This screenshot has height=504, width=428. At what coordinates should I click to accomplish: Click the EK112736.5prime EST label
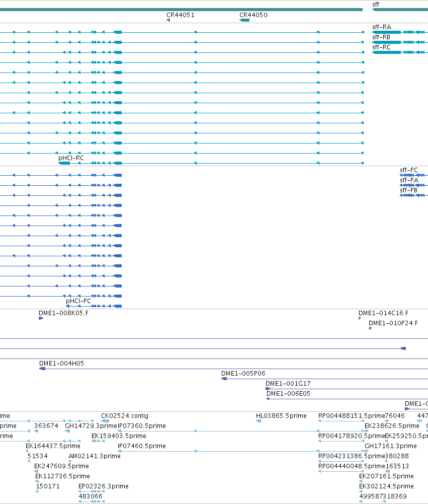[62, 476]
